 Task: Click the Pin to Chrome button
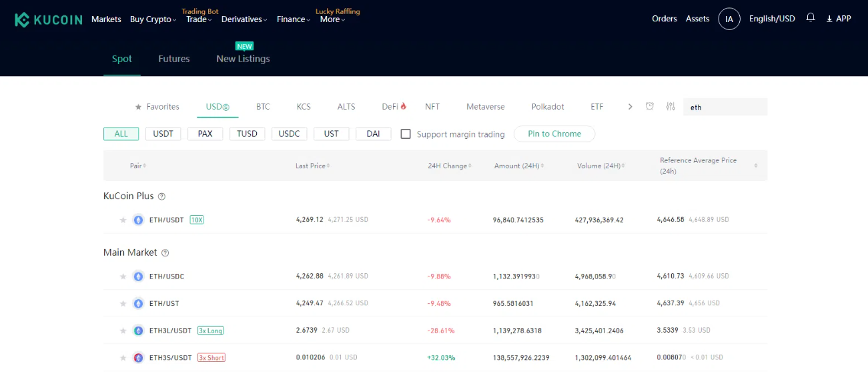(x=554, y=134)
